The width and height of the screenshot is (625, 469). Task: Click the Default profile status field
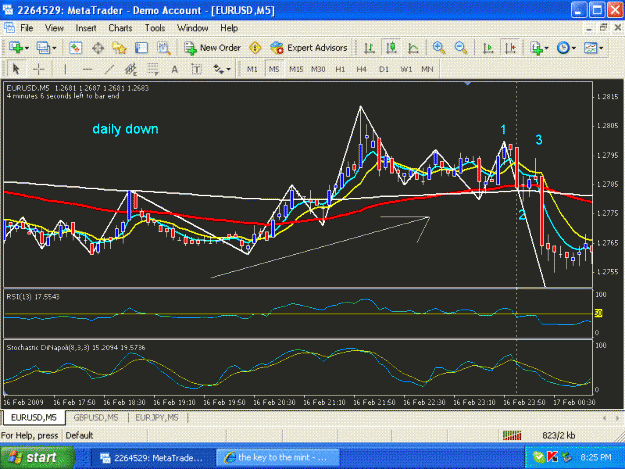[x=79, y=436]
